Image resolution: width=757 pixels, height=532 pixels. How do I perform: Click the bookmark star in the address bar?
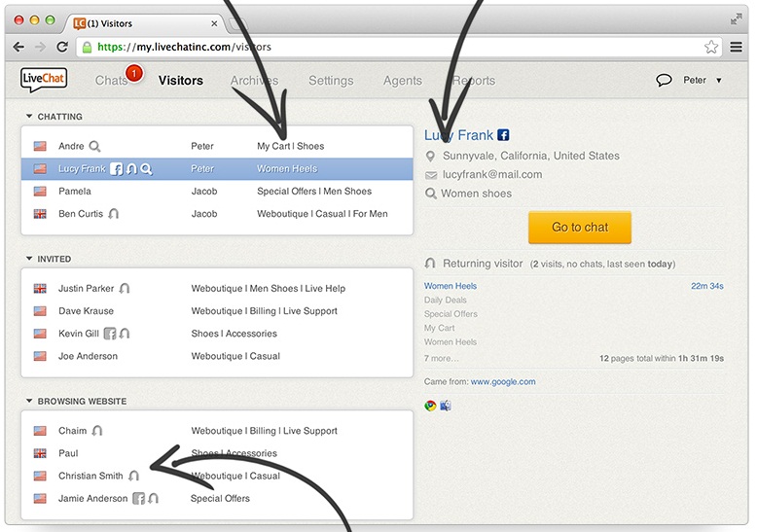(711, 47)
